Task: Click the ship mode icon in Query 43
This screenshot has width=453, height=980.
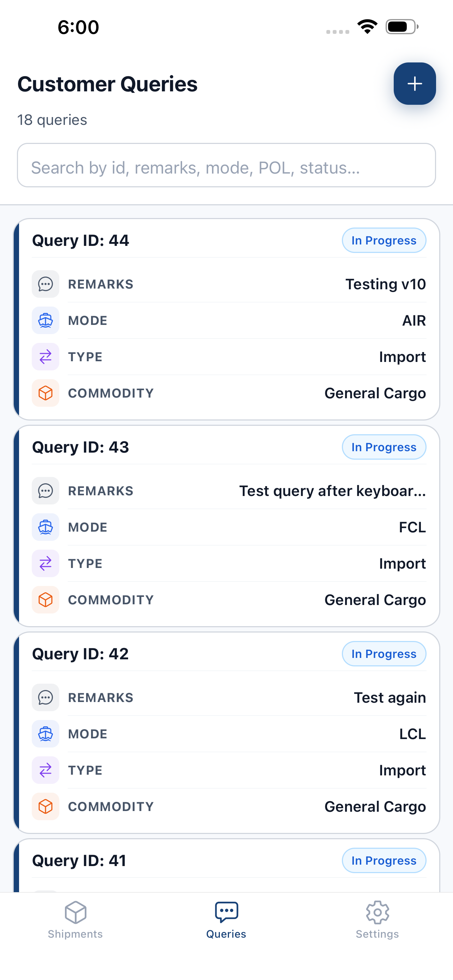Action: [x=46, y=527]
